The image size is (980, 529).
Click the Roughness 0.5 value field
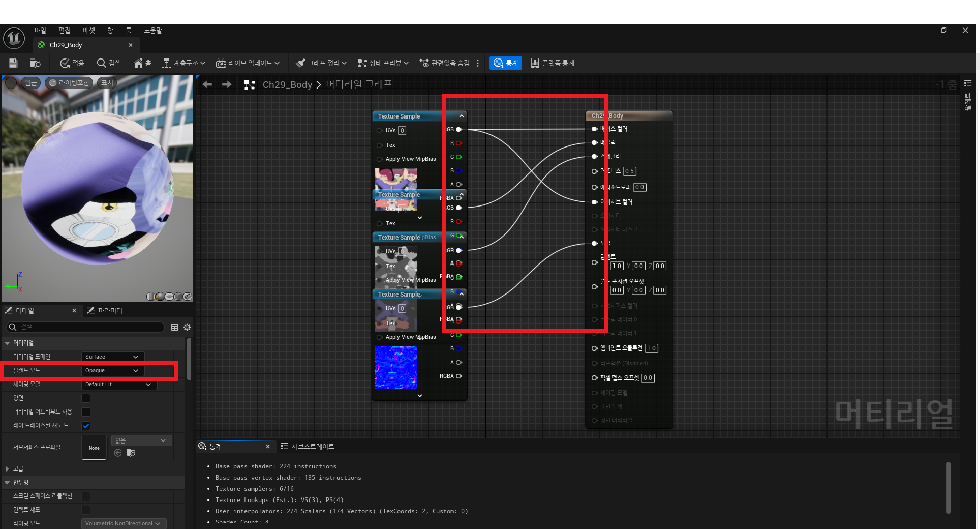click(630, 171)
